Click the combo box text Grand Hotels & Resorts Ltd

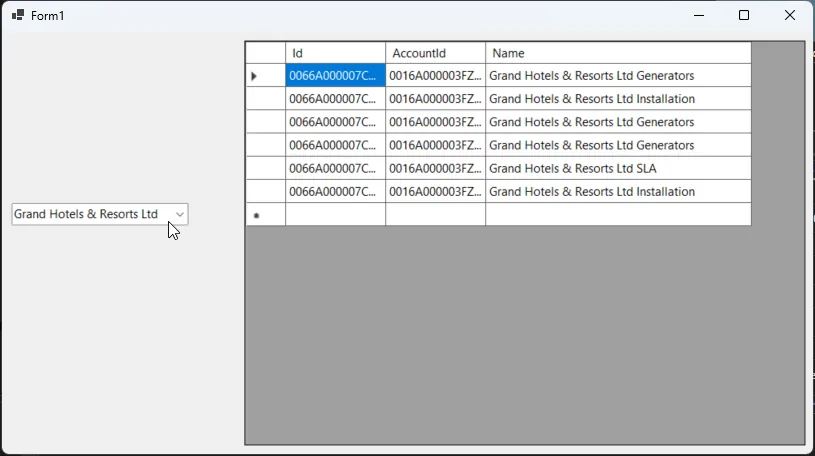[x=87, y=214]
